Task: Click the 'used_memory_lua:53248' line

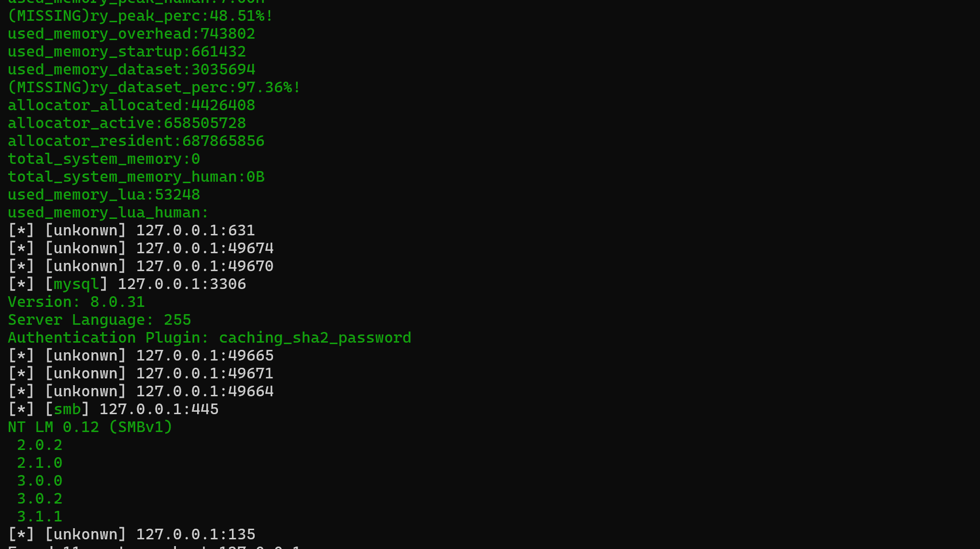Action: click(x=104, y=195)
